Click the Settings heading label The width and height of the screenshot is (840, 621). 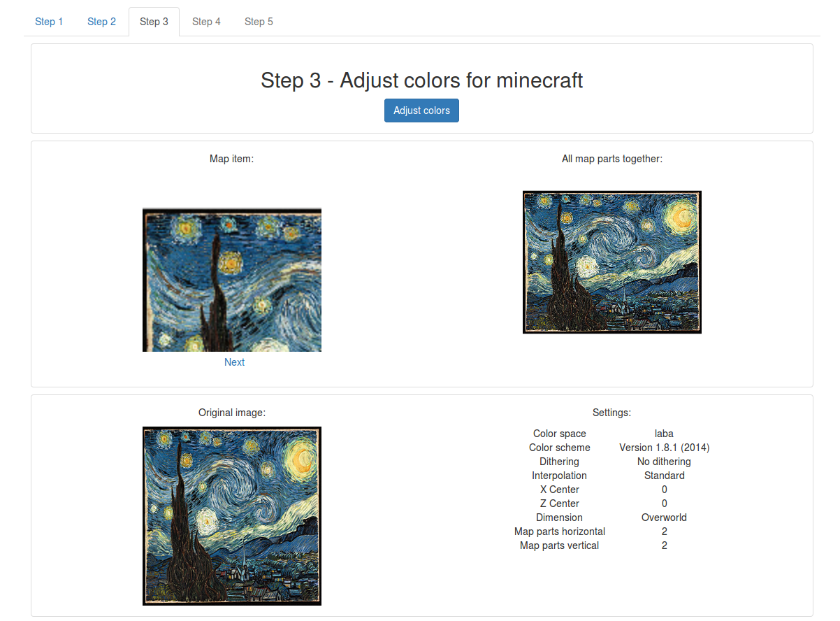[x=611, y=413]
